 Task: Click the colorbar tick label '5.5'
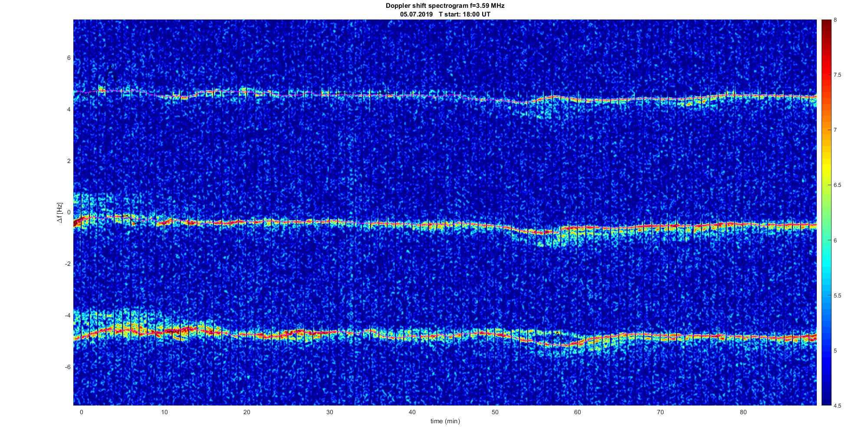[837, 295]
